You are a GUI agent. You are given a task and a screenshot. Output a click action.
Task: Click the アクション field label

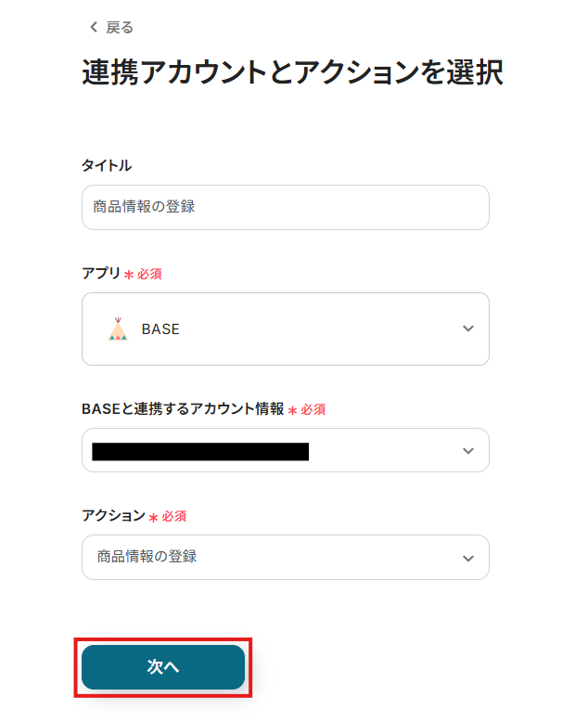pyautogui.click(x=113, y=515)
